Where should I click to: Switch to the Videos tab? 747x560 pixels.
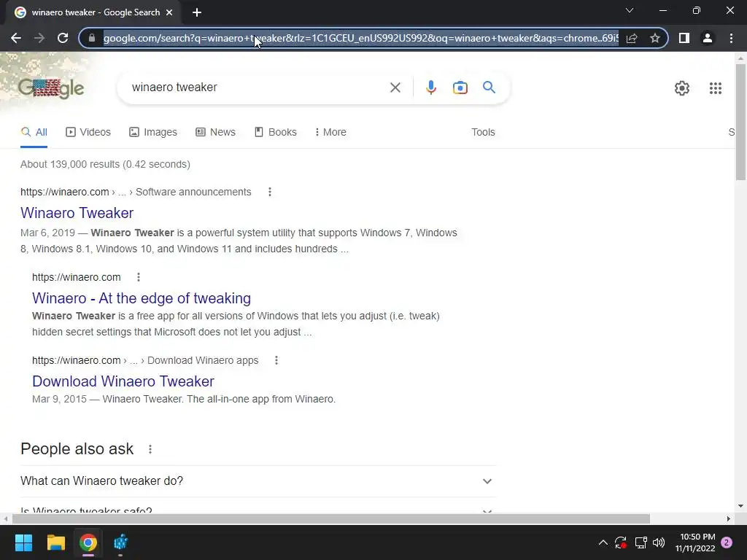coord(88,132)
